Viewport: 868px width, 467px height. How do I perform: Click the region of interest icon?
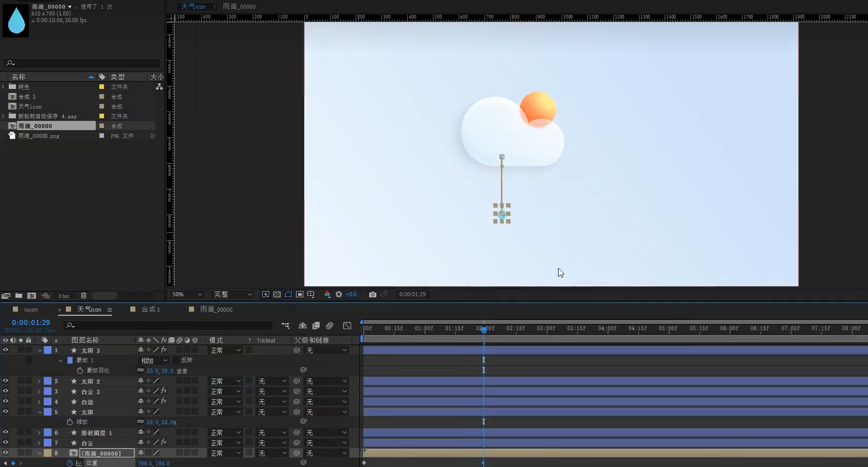[x=300, y=294]
